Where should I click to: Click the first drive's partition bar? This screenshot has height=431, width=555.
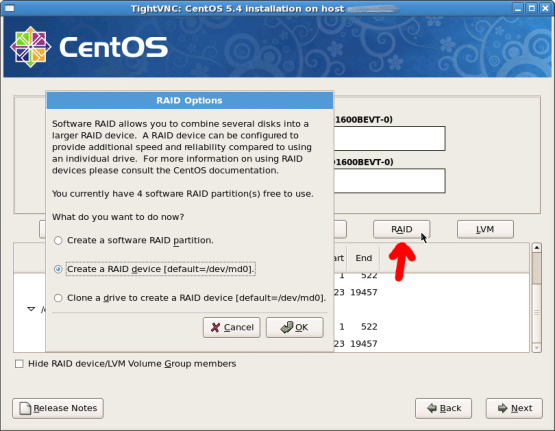point(389,138)
